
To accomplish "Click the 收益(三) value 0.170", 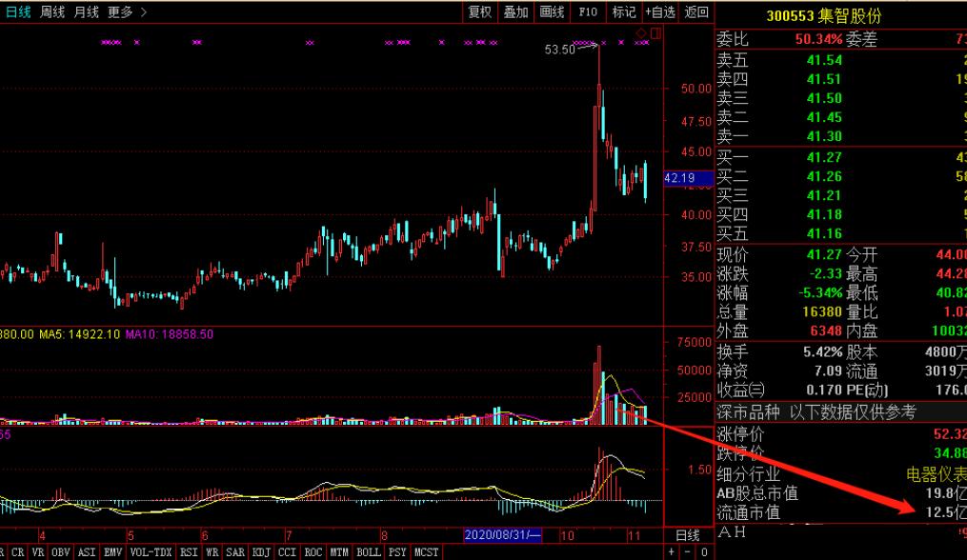I will pyautogui.click(x=825, y=390).
